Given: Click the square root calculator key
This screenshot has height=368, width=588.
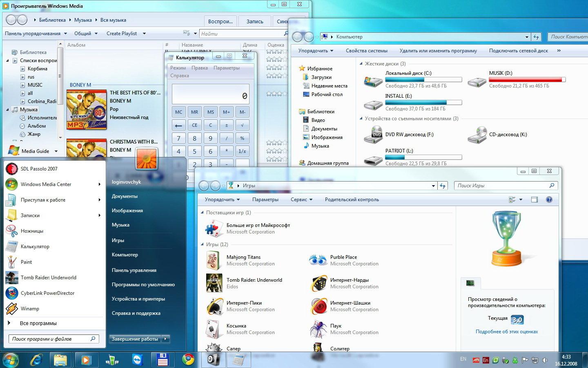Looking at the screenshot, I should pyautogui.click(x=242, y=125).
